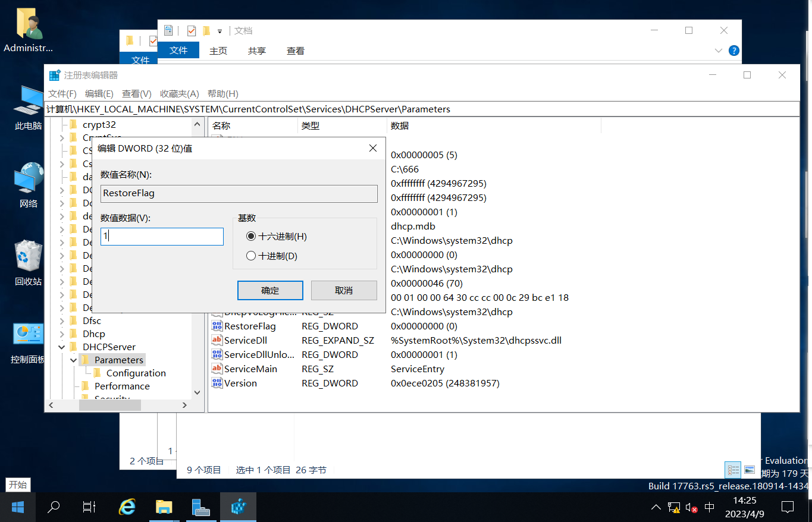
Task: Launch Internet Explorer from the taskbar
Action: point(127,507)
